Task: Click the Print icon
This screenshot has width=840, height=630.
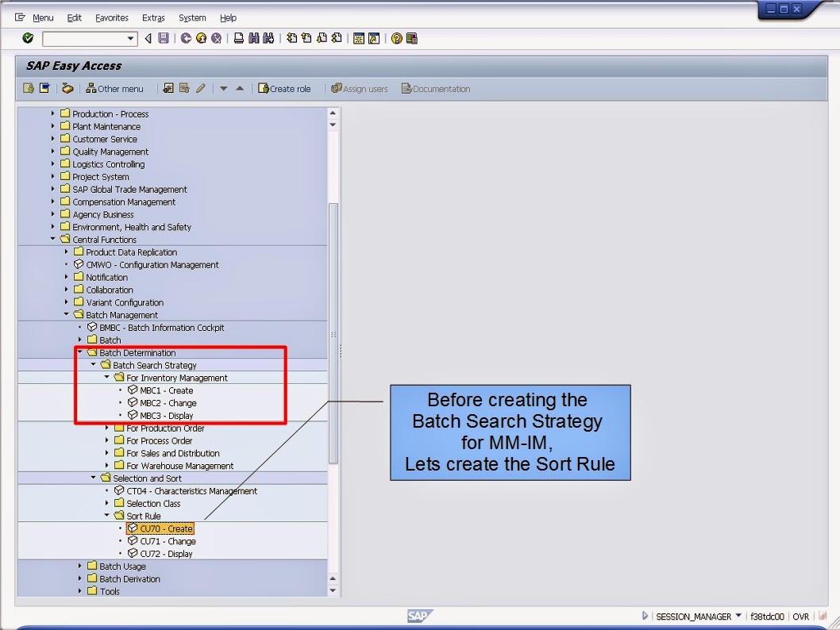Action: (238, 38)
